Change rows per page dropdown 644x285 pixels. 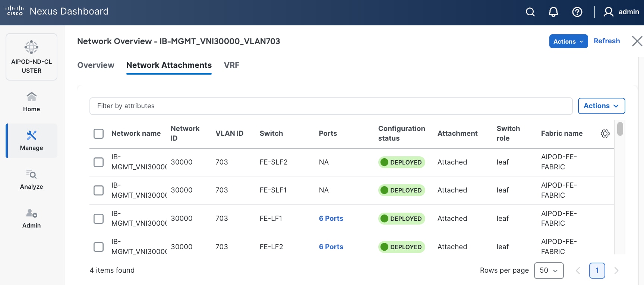[549, 270]
